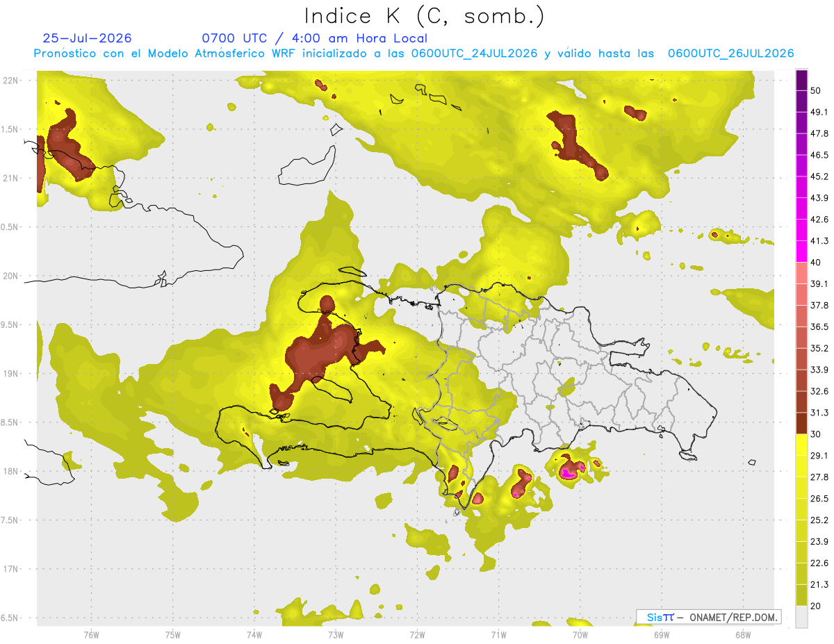Click the "Indice K (C, somb.)" chart title
Image resolution: width=834 pixels, height=644 pixels.
424,17
